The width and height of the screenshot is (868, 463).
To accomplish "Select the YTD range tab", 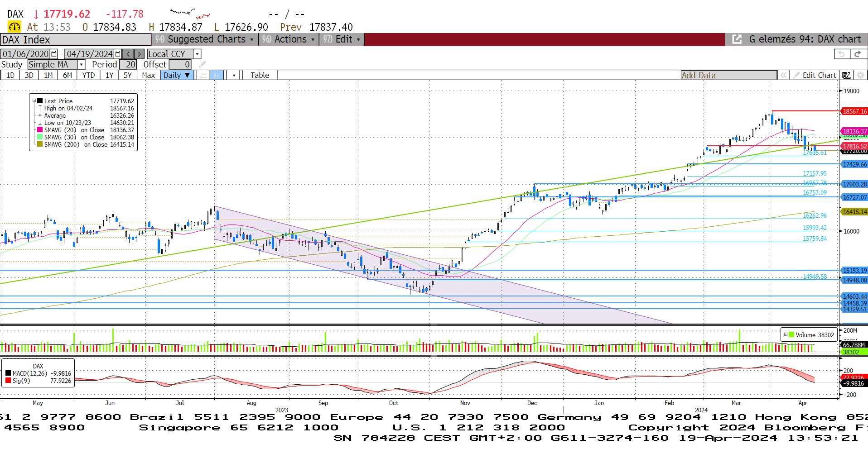I will click(88, 75).
